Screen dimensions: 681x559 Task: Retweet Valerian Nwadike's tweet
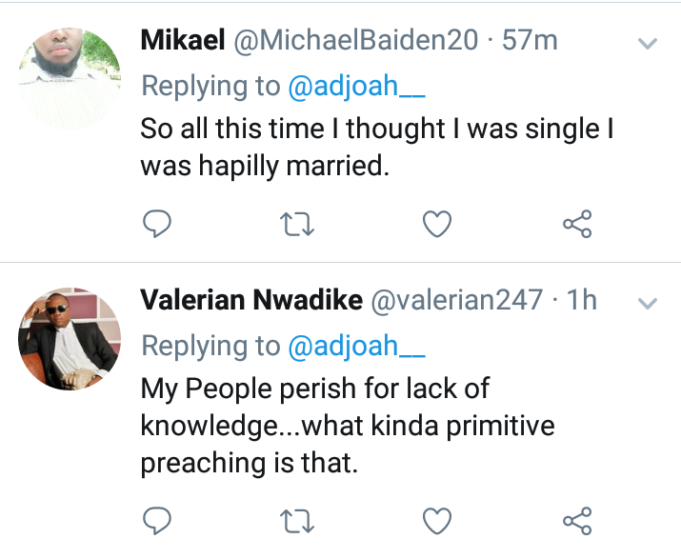296,520
